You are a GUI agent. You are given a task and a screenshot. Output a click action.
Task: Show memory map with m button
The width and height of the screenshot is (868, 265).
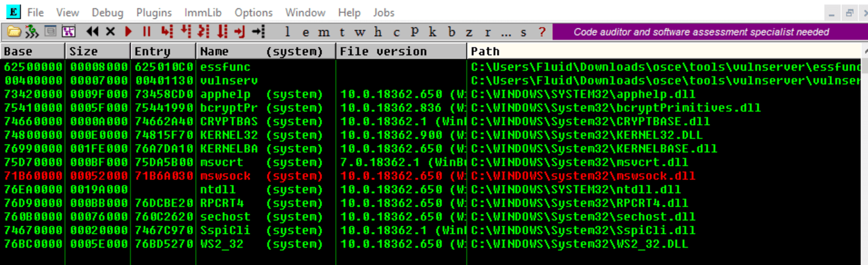[x=324, y=32]
